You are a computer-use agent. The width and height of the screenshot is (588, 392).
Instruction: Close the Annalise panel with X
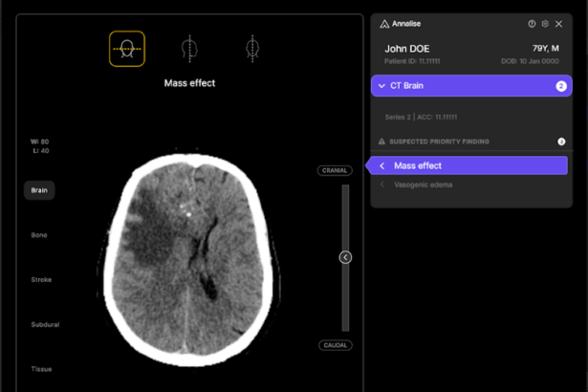pyautogui.click(x=558, y=24)
